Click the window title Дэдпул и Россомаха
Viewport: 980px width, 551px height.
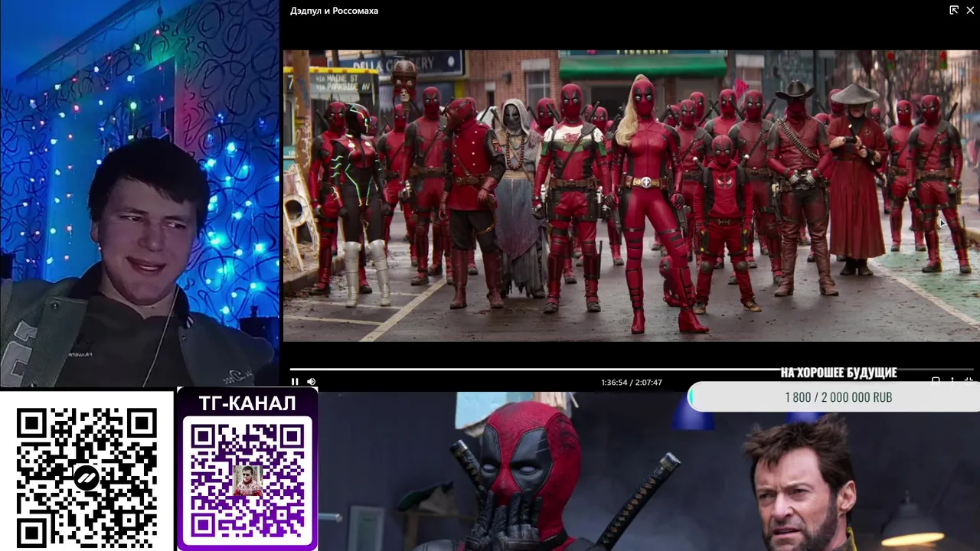click(x=335, y=11)
